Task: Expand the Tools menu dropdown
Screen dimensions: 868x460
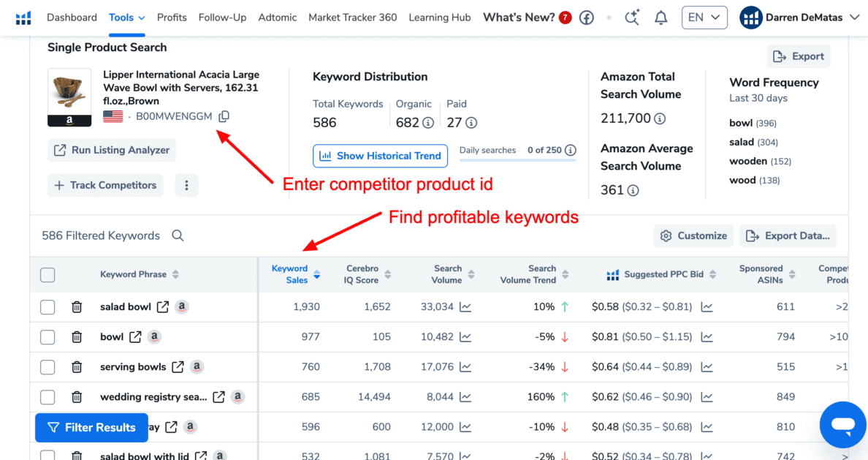Action: [x=127, y=18]
